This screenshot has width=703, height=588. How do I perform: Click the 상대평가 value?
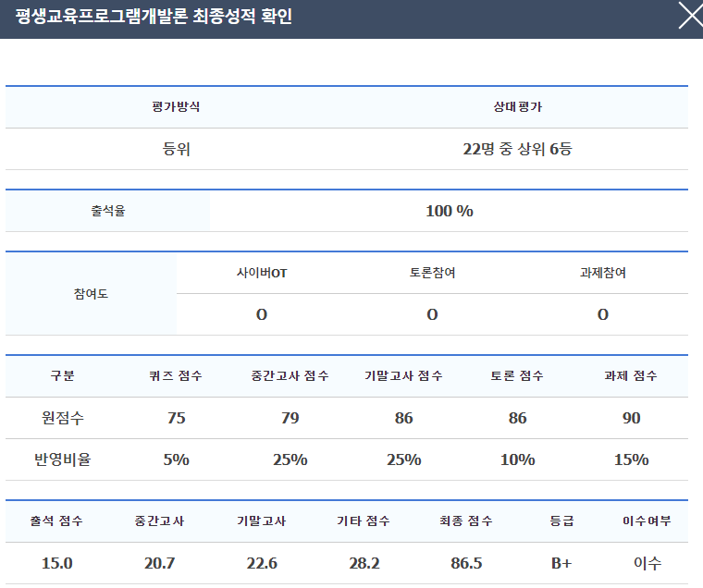[517, 106]
